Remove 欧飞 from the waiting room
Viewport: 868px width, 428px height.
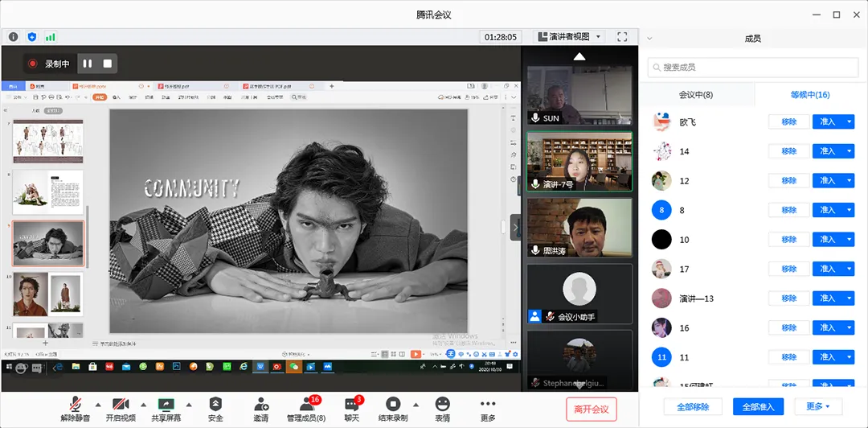789,121
